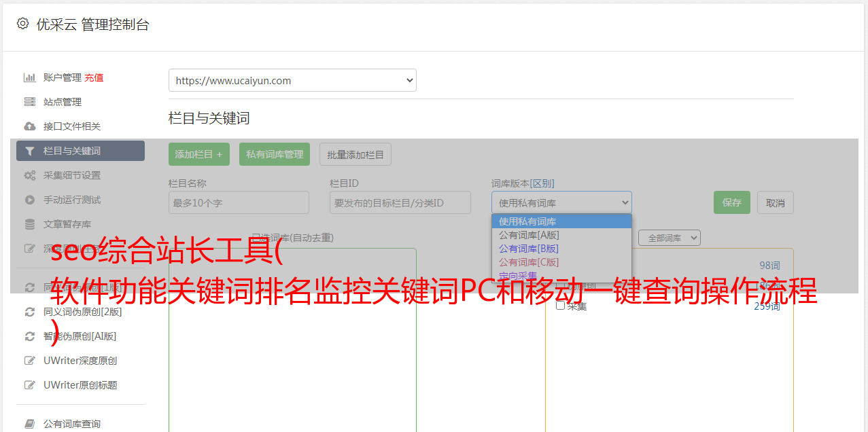Click the gear icon beside 优采云 管理控制台

tap(22, 24)
